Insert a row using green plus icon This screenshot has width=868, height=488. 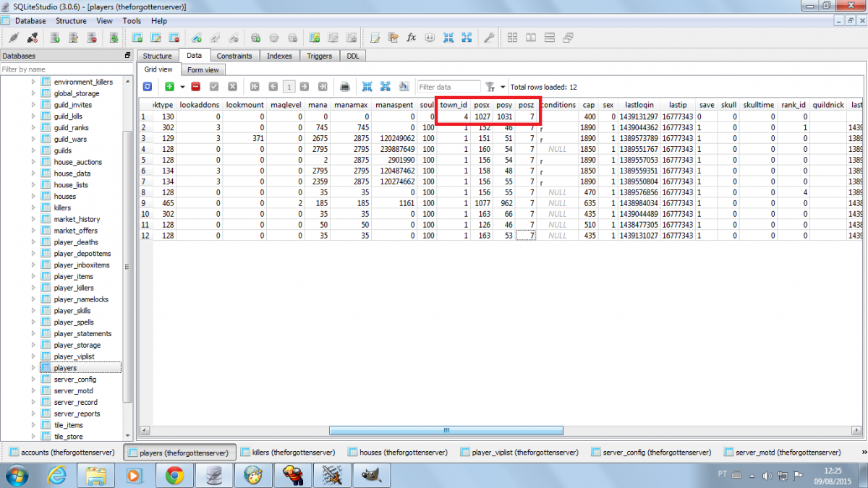coord(169,87)
